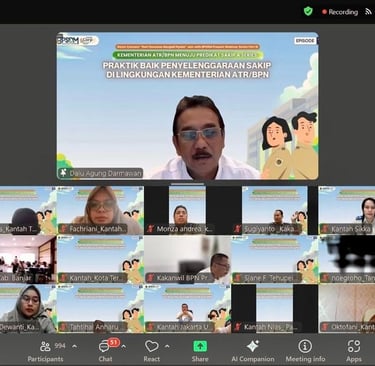This screenshot has height=366, width=375.
Task: Open the Apps panel
Action: pyautogui.click(x=354, y=351)
